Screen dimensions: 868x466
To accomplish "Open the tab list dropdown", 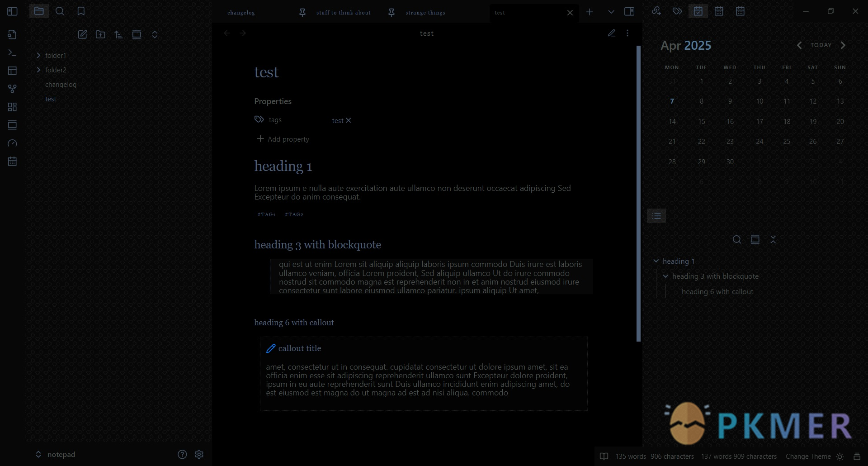I will pos(611,12).
